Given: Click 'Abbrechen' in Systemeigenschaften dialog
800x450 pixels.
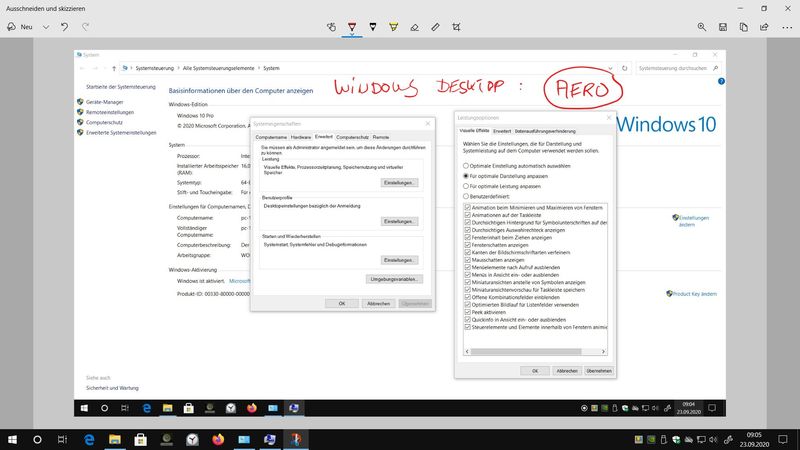Looking at the screenshot, I should coord(378,304).
